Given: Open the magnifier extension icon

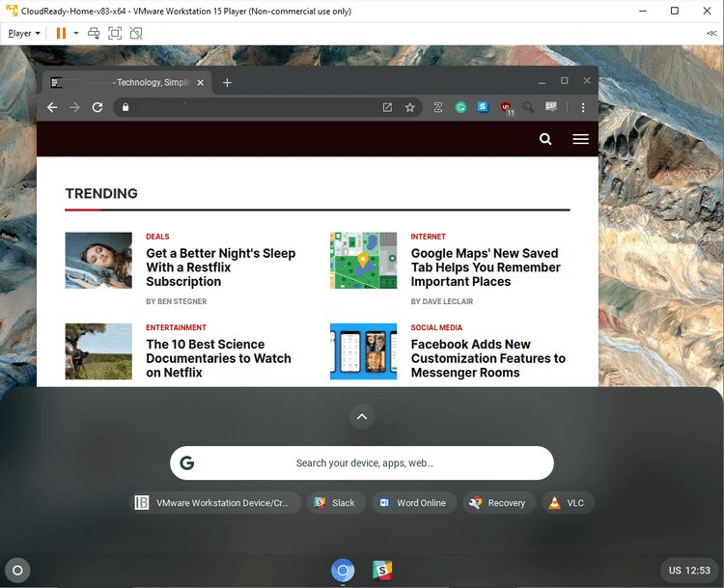Looking at the screenshot, I should click(x=528, y=107).
